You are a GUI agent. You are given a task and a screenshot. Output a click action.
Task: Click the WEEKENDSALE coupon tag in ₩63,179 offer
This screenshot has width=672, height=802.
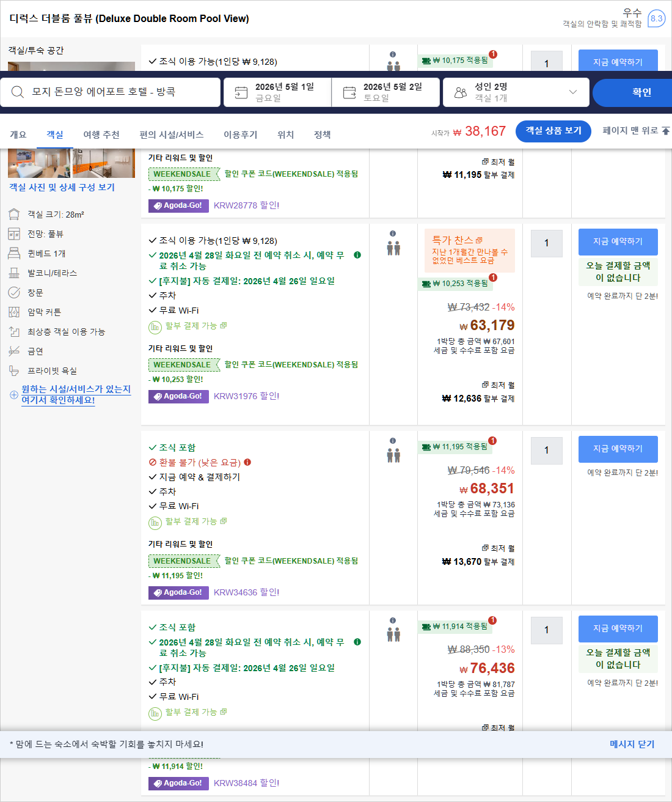(x=183, y=365)
